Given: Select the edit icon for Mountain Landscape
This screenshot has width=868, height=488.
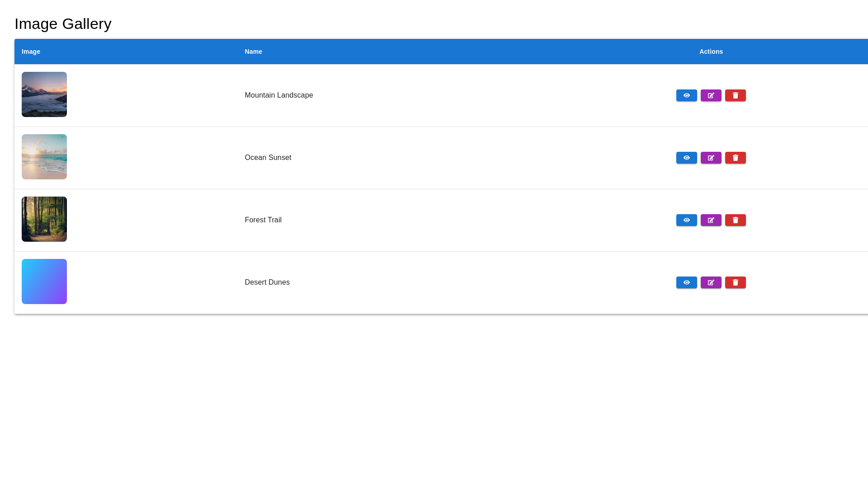Looking at the screenshot, I should click(711, 95).
